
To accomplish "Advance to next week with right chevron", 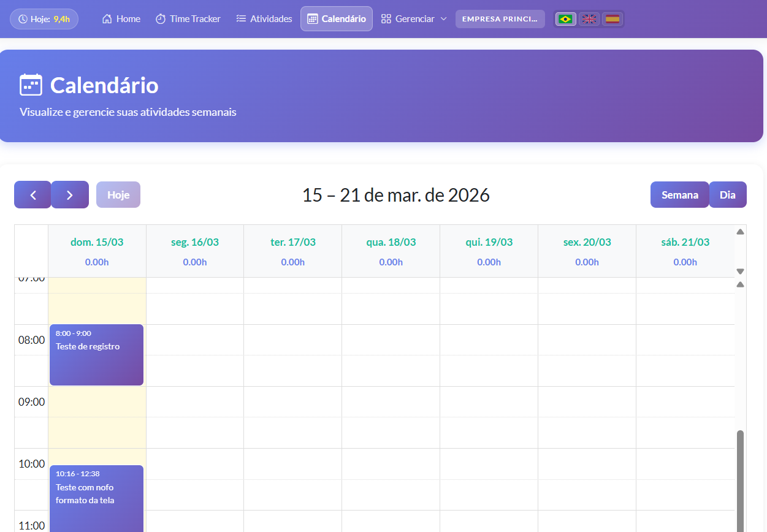I will (70, 194).
